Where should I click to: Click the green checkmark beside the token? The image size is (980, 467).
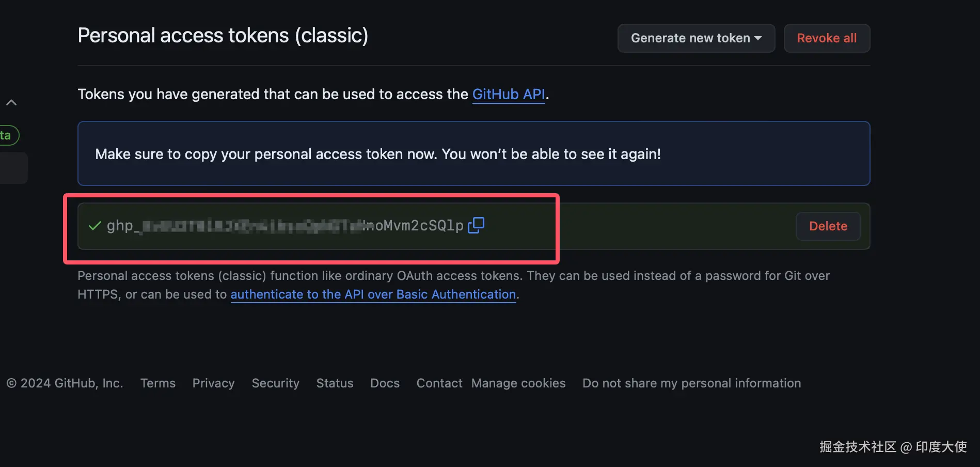coord(94,226)
